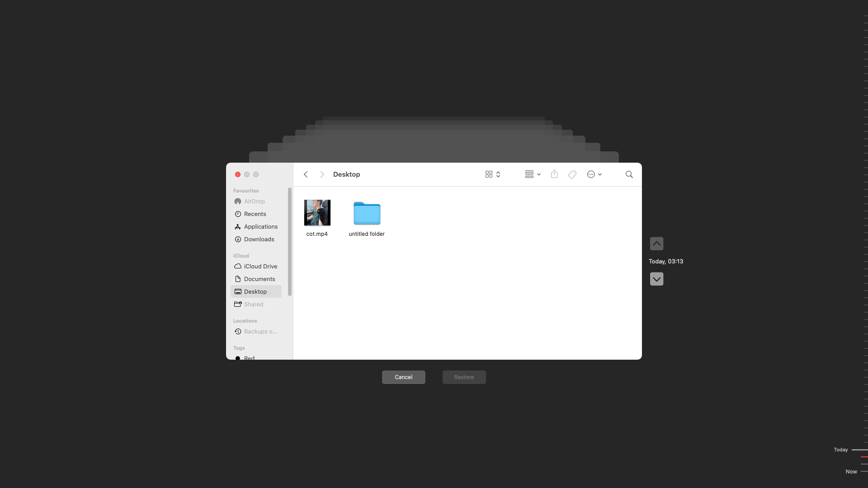Click the forward navigation arrow

pos(322,174)
